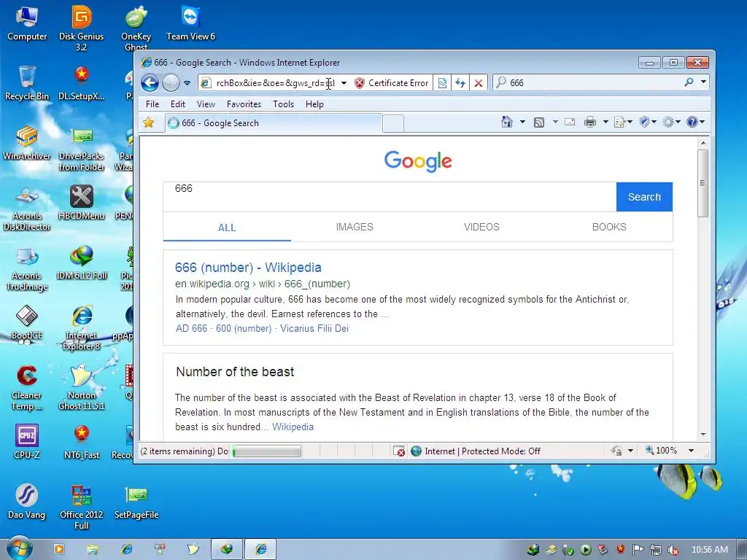Click the RSS Feeds icon
Viewport: 747px width, 560px height.
[539, 122]
